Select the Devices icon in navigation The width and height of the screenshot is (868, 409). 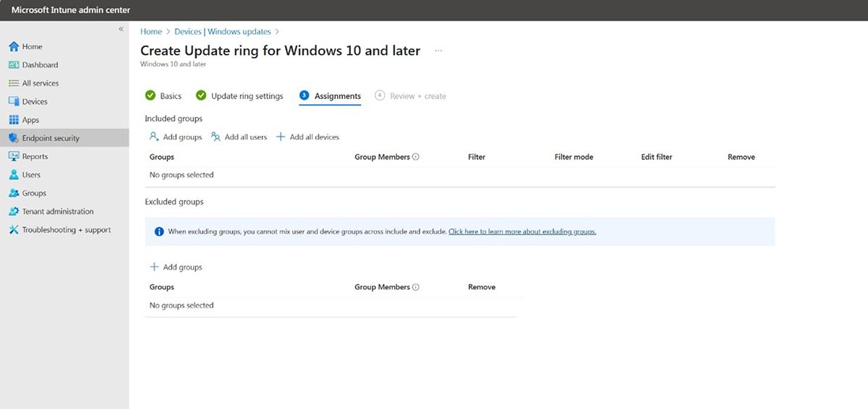(13, 102)
